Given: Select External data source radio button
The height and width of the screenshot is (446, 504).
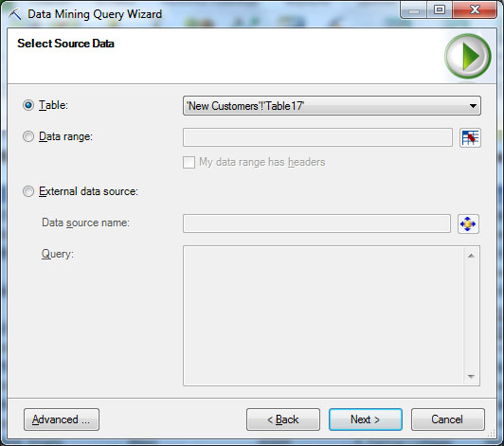Looking at the screenshot, I should (28, 191).
